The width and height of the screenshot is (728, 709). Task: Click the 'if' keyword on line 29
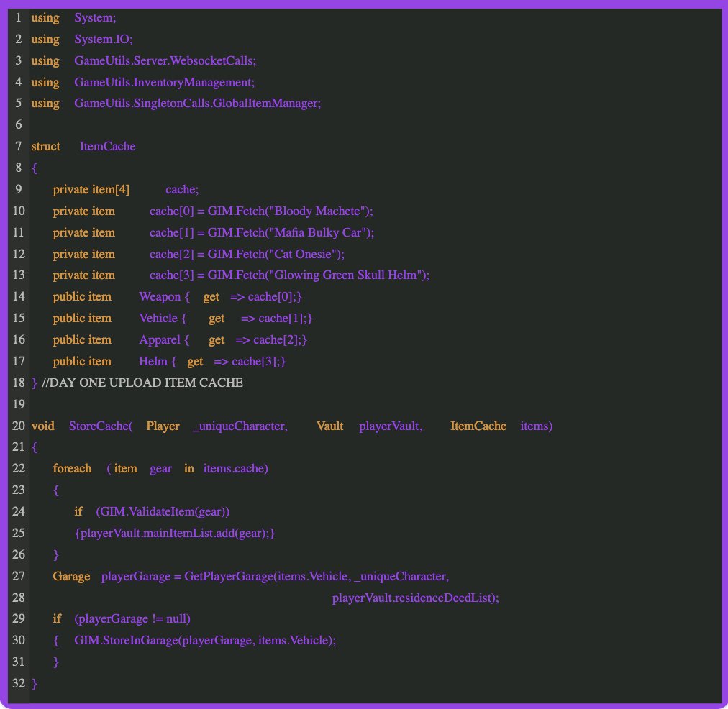click(57, 619)
